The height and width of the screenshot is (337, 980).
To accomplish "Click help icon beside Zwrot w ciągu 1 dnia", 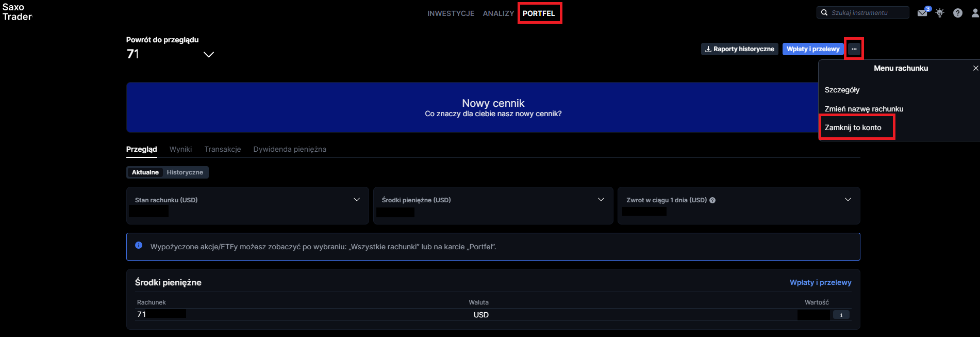I will point(712,200).
